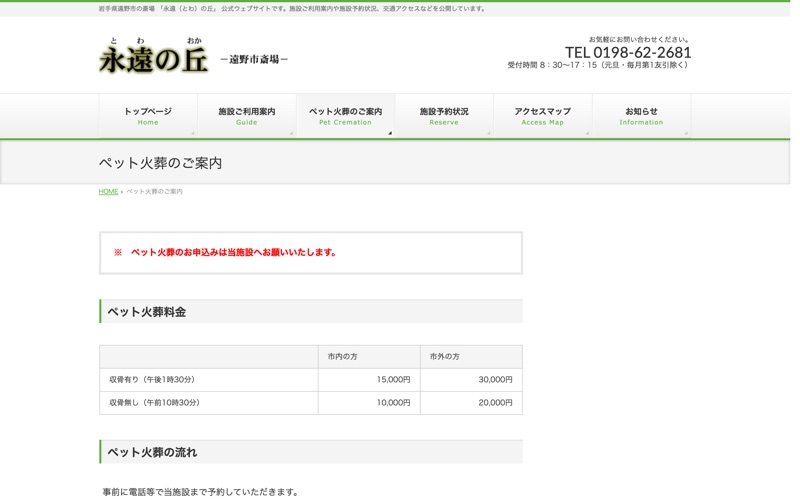Click the 永遠の丘 site logo

coord(154,56)
